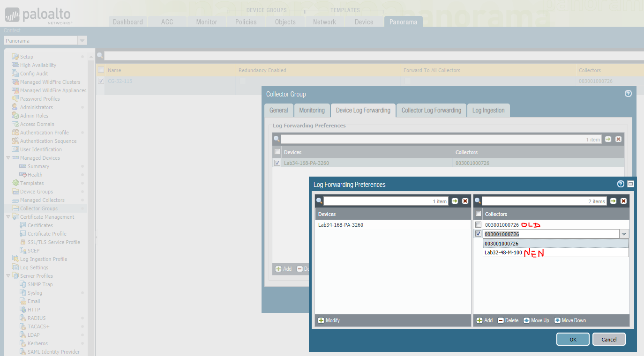Open Syslog server profile

click(35, 293)
